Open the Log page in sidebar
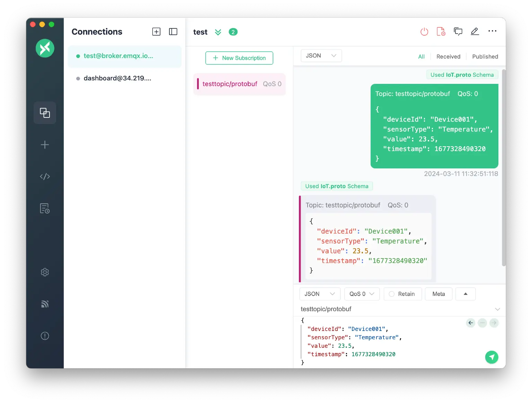Screen dimensions: 532x403 point(45,209)
